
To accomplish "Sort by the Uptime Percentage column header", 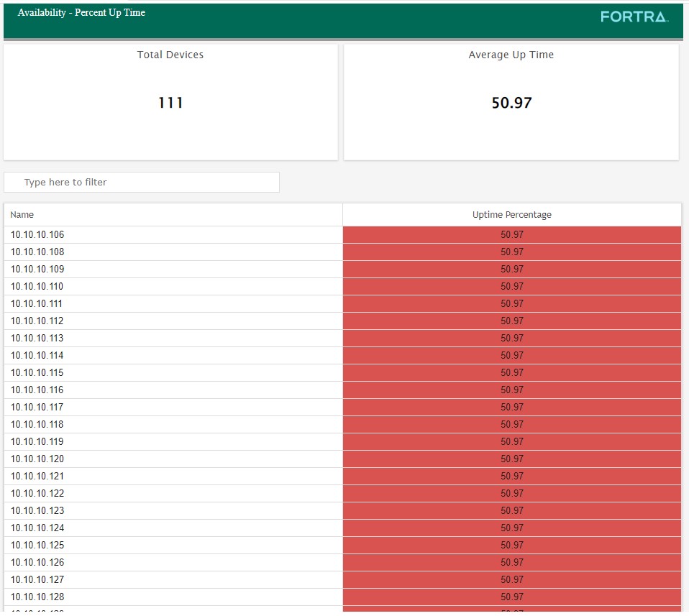I will click(512, 215).
